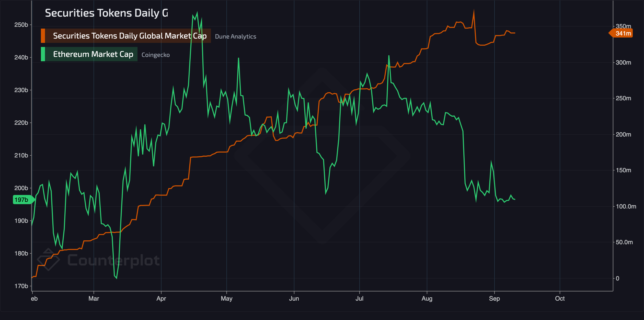Click the orange Securities Tokens legend swatch
The height and width of the screenshot is (320, 644).
click(43, 36)
